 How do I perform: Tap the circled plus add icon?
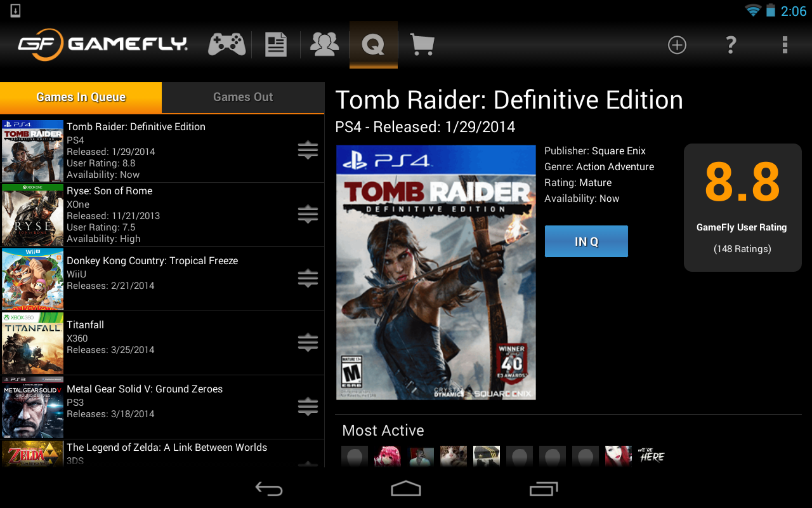click(x=677, y=45)
